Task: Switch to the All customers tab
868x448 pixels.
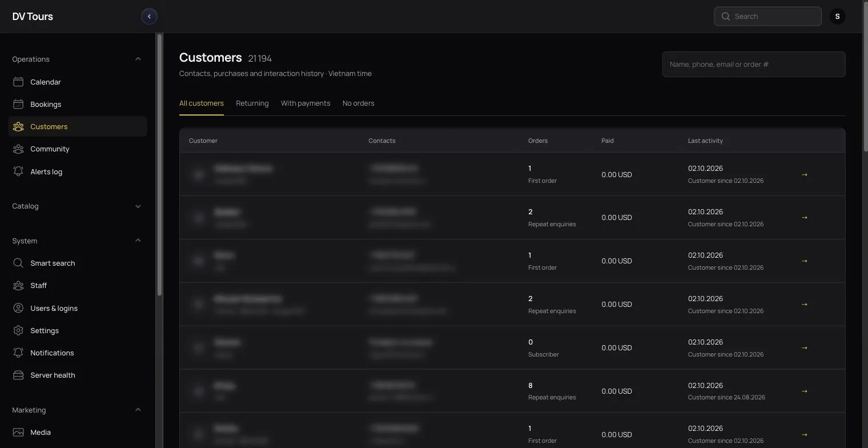Action: [x=202, y=103]
